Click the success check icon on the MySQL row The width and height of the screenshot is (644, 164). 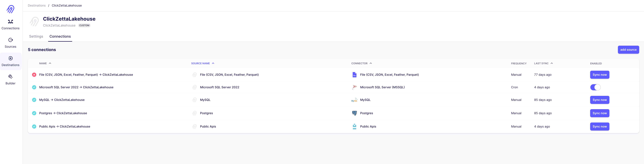click(34, 100)
